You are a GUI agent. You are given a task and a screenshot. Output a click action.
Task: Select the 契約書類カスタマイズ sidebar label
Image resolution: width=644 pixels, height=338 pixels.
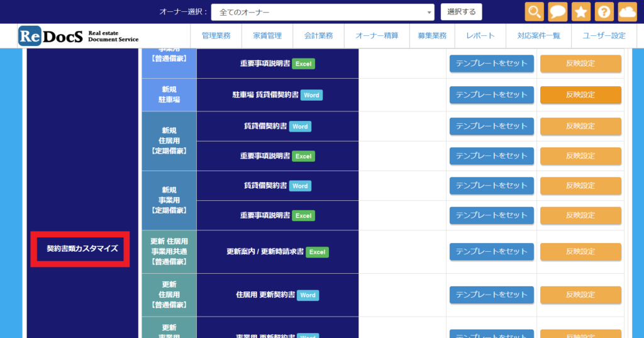coord(82,249)
